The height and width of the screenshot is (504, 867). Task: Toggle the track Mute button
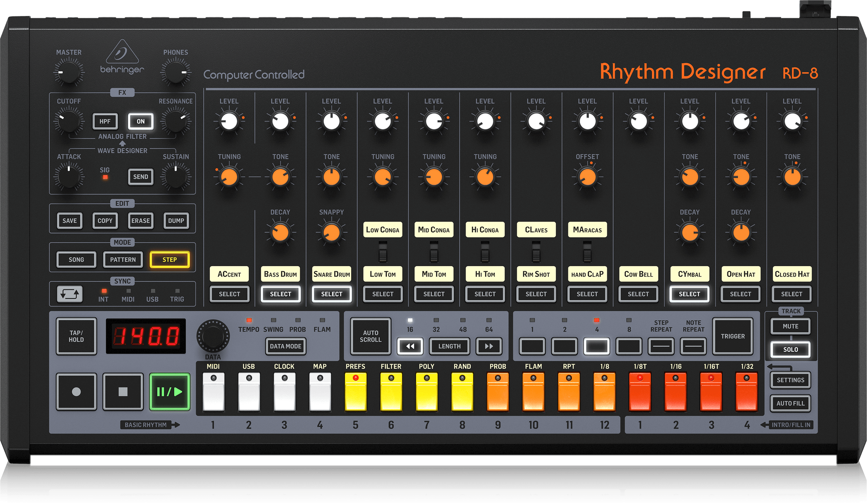790,326
